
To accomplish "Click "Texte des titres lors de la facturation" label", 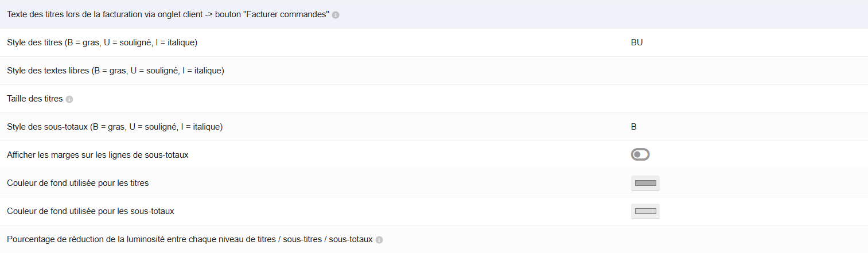I will click(168, 14).
